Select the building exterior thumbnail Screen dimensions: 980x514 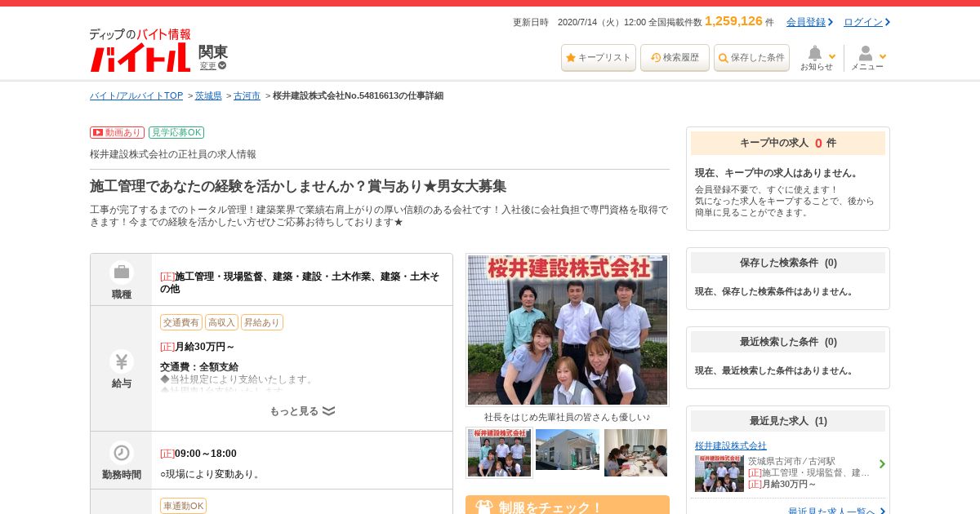pos(568,450)
